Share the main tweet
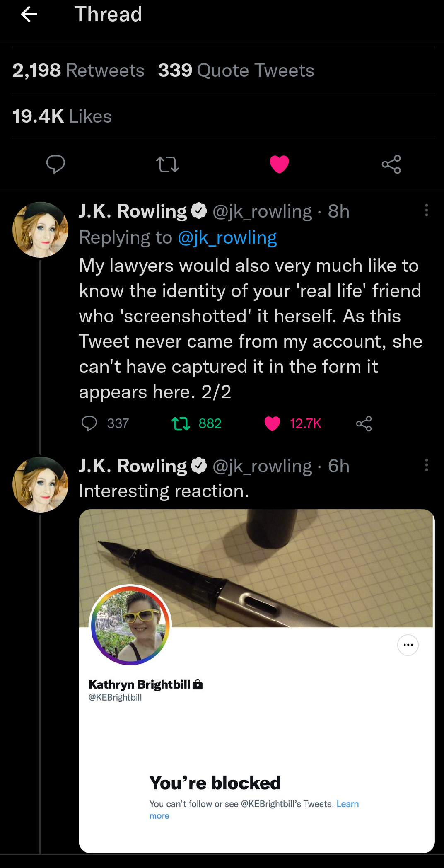The height and width of the screenshot is (868, 444). pyautogui.click(x=391, y=164)
